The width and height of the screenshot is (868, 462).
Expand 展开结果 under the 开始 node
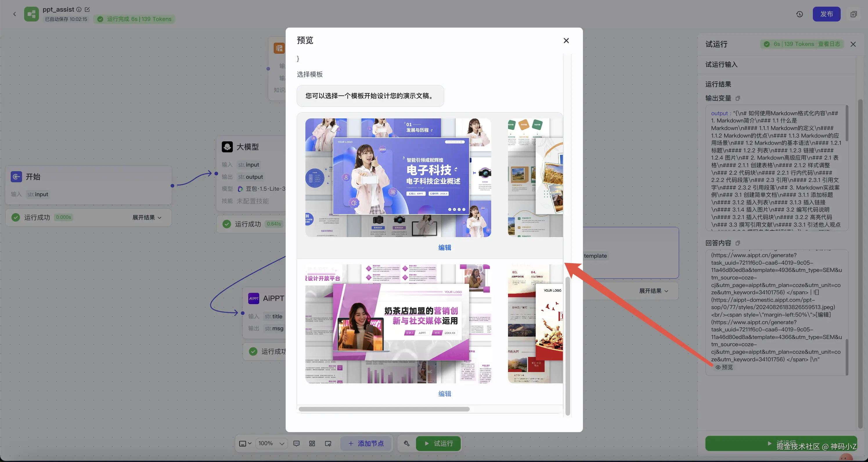tap(147, 218)
